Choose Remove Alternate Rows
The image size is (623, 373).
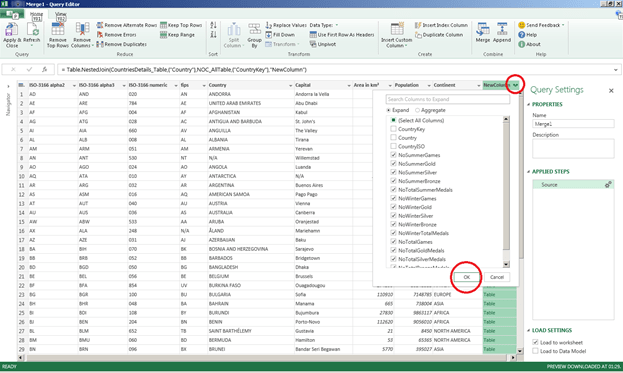pos(127,25)
